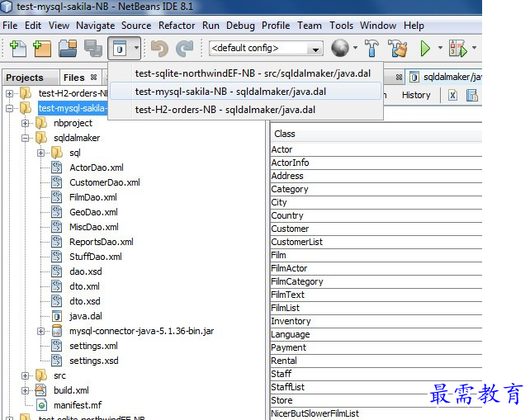Viewport: 530px width, 420px height.
Task: Click the New File toolbar icon
Action: [18, 49]
